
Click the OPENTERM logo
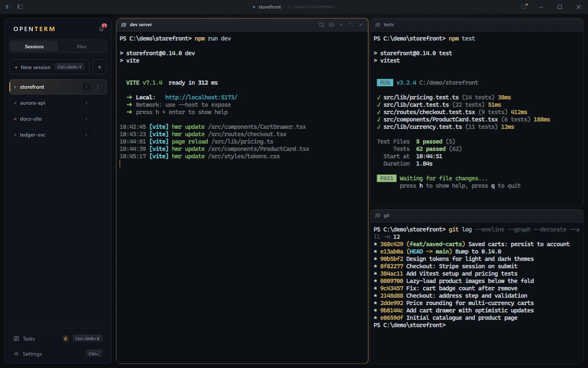[x=34, y=29]
